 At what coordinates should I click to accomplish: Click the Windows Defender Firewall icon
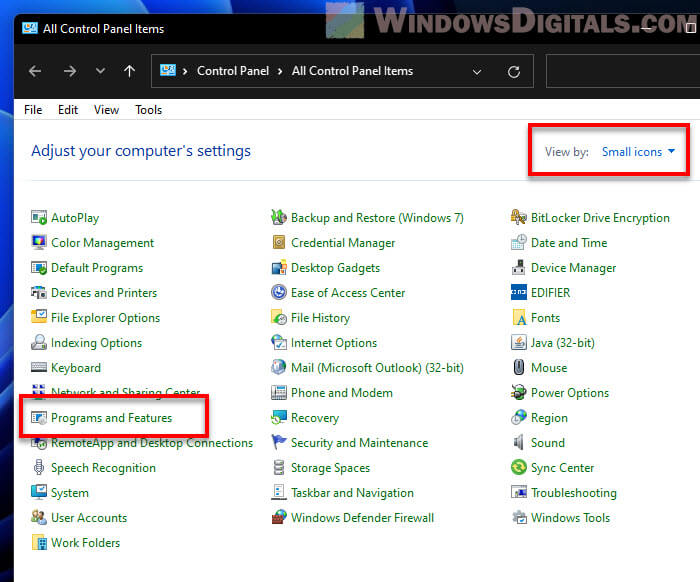click(x=279, y=518)
